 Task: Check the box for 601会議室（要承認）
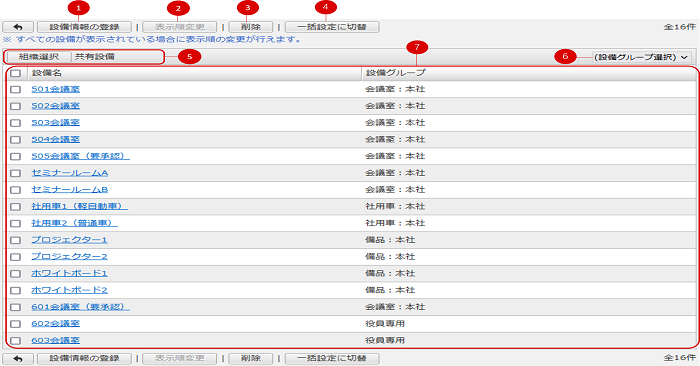(x=16, y=307)
